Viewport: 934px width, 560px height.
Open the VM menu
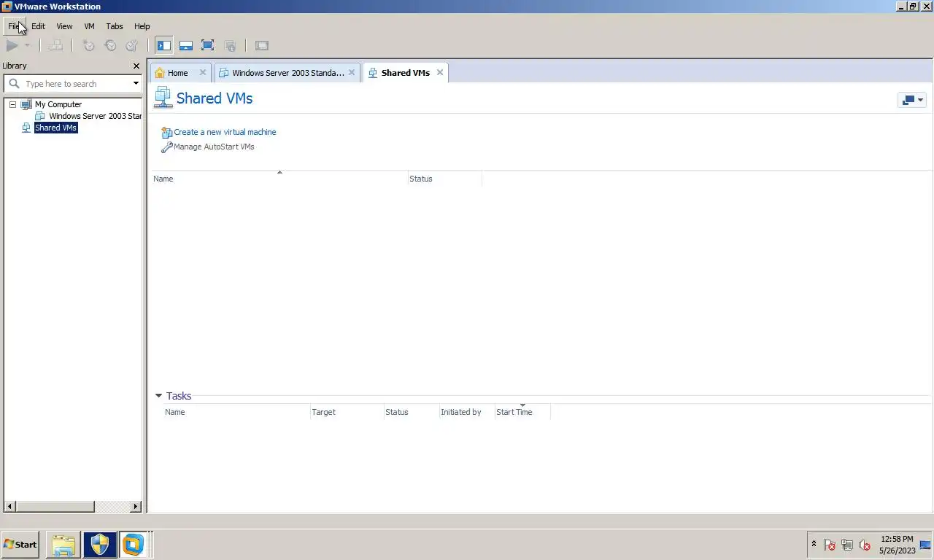[x=89, y=26]
